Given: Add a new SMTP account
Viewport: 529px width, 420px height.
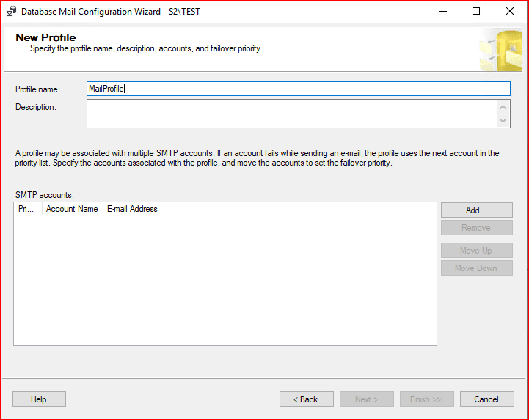Looking at the screenshot, I should tap(476, 210).
